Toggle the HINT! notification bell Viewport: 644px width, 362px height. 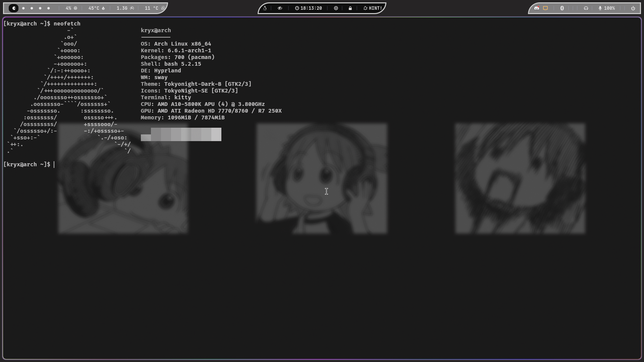coord(373,8)
